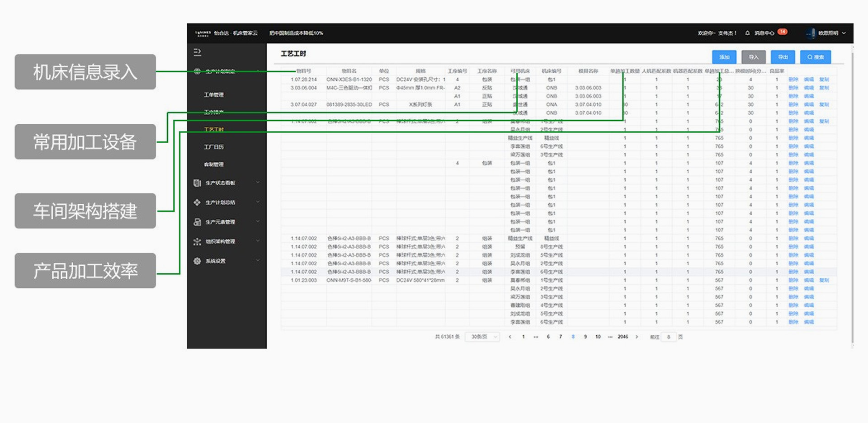Click the 搜索 search button

coord(816,57)
